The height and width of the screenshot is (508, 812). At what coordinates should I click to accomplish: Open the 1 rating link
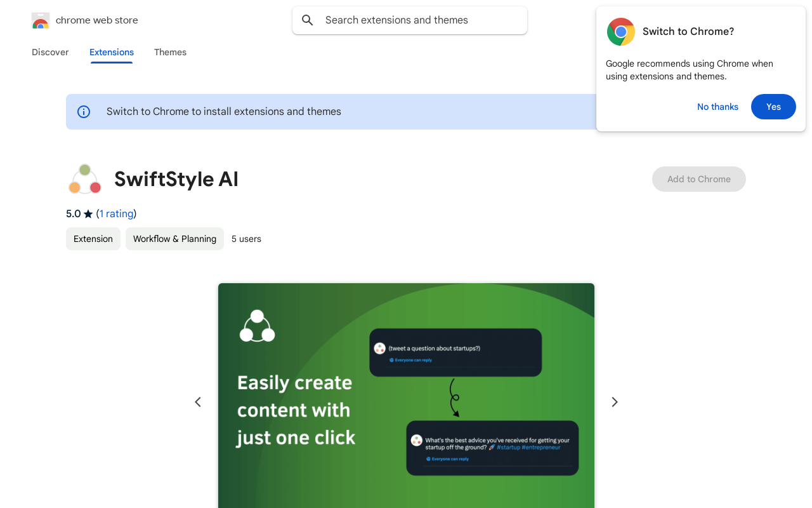(x=116, y=214)
